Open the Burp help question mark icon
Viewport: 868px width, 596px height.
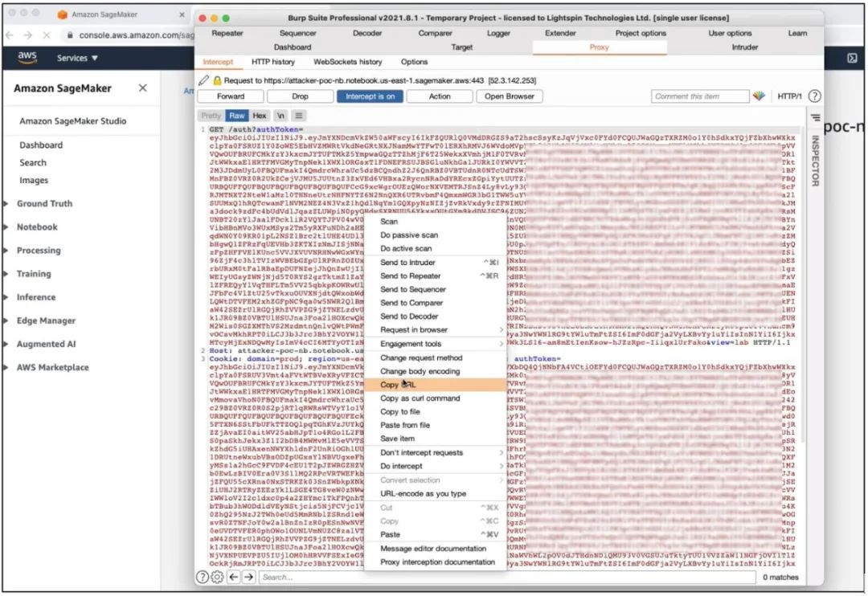(x=814, y=96)
